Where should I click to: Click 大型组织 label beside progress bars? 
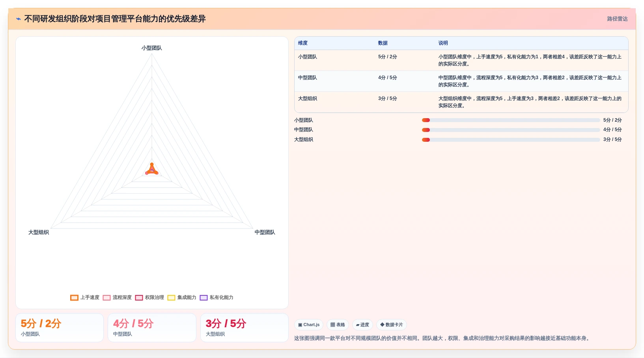304,139
